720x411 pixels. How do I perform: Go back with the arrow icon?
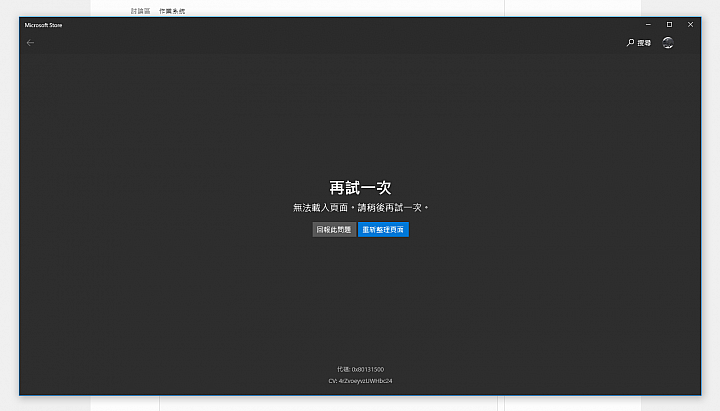[30, 43]
